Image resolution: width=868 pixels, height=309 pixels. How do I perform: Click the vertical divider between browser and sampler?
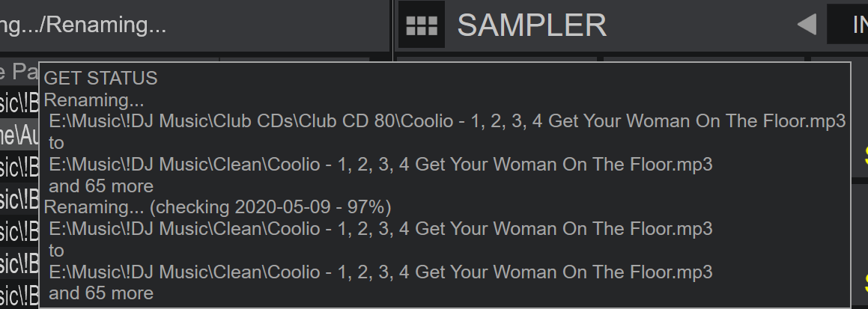click(x=393, y=154)
